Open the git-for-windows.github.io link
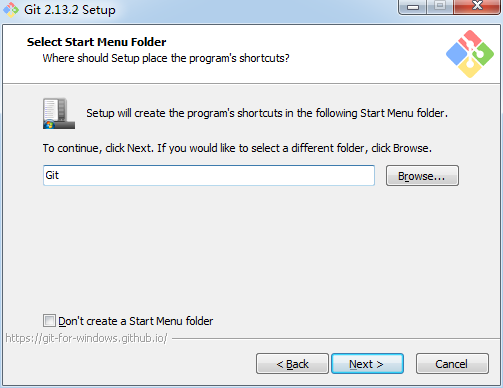This screenshot has width=503, height=388. [86, 338]
